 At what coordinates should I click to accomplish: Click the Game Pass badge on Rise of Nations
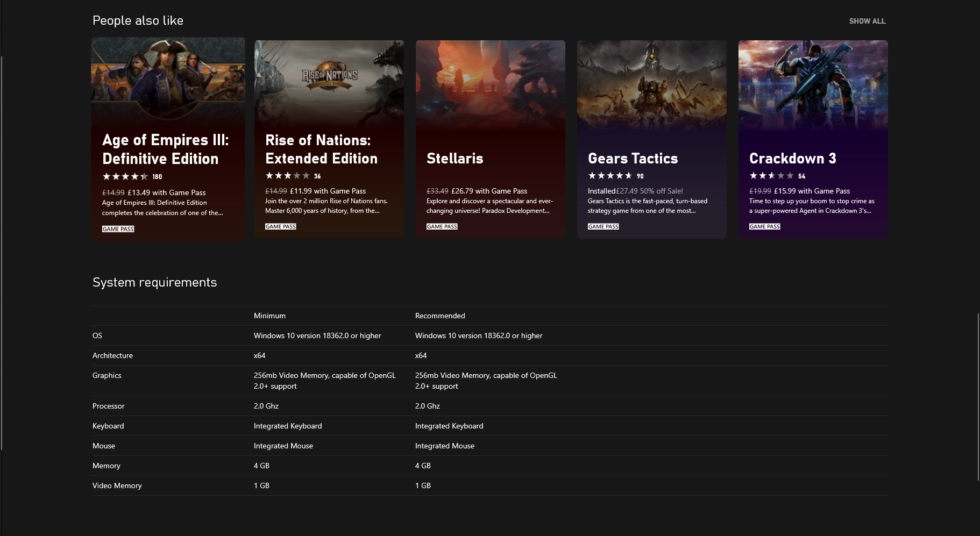click(x=281, y=226)
